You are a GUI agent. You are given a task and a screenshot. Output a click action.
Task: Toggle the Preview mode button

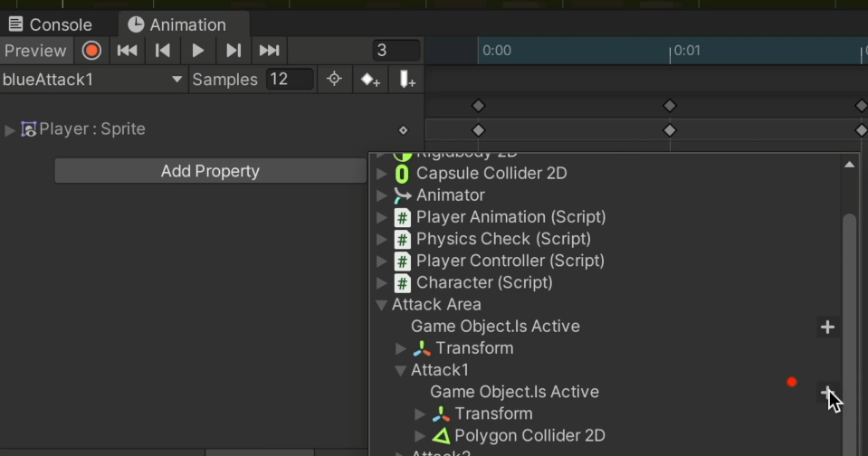point(36,51)
